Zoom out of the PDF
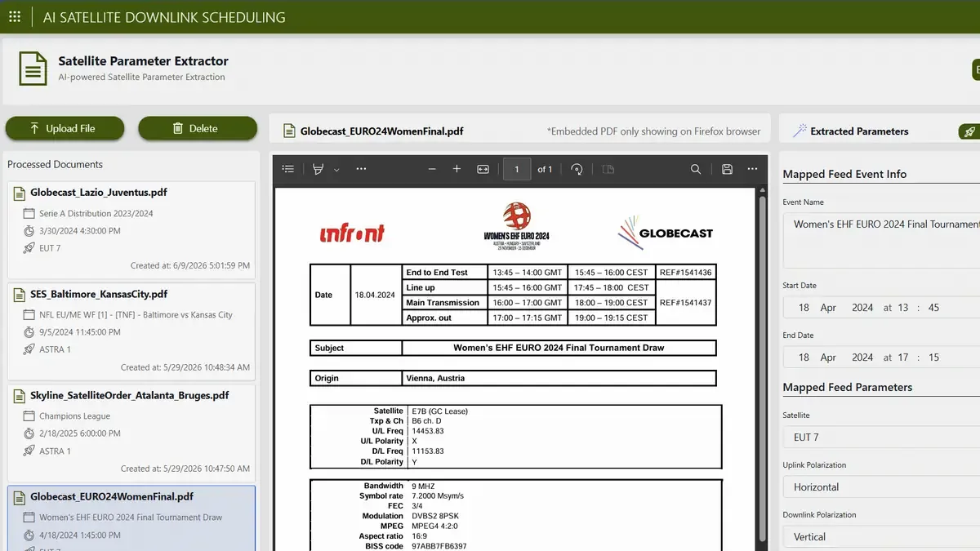The height and width of the screenshot is (551, 980). coord(432,169)
